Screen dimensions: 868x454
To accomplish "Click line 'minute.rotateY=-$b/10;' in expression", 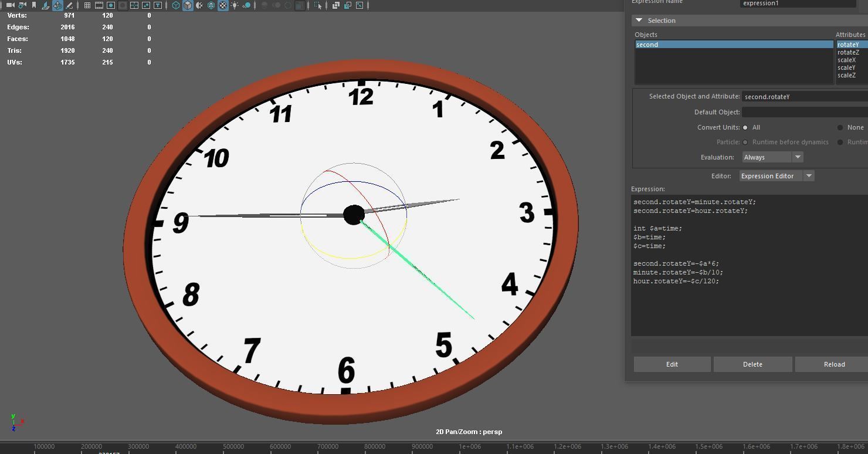I will point(678,272).
